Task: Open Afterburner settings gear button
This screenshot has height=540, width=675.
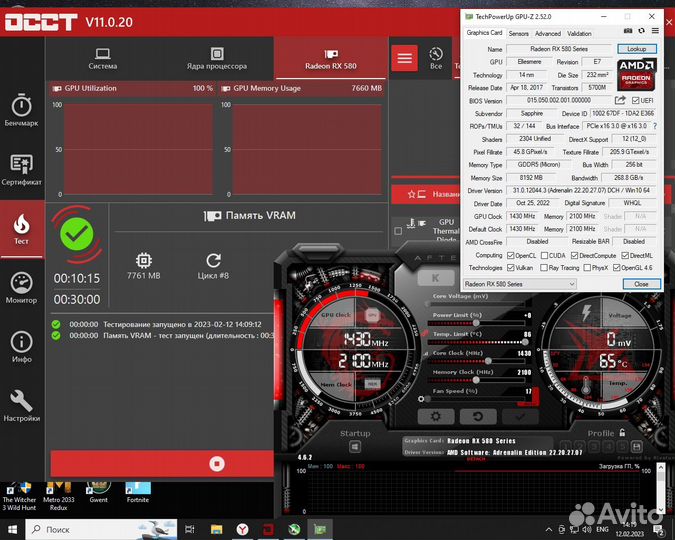Action: click(x=436, y=416)
